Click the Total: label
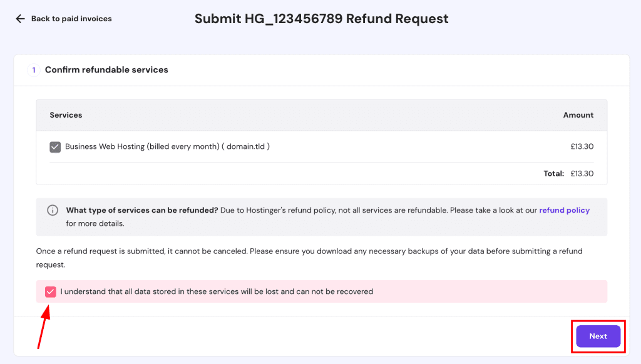The image size is (641, 364). point(553,174)
